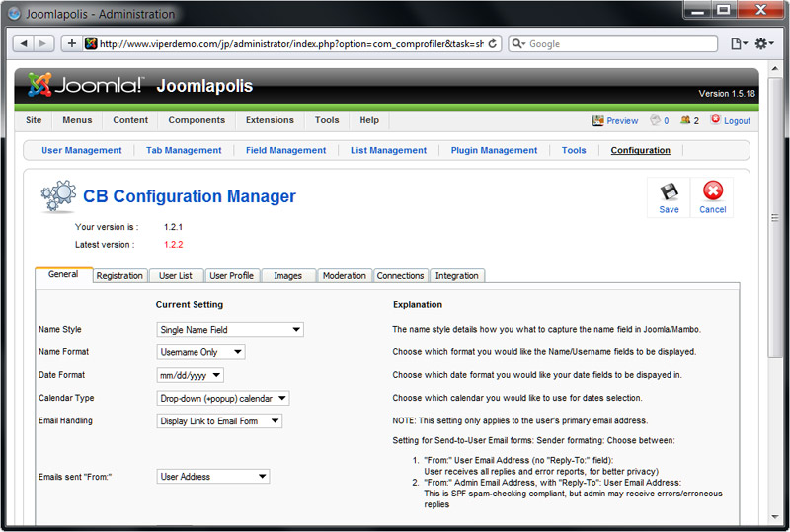Open the browser page menu icon

739,43
